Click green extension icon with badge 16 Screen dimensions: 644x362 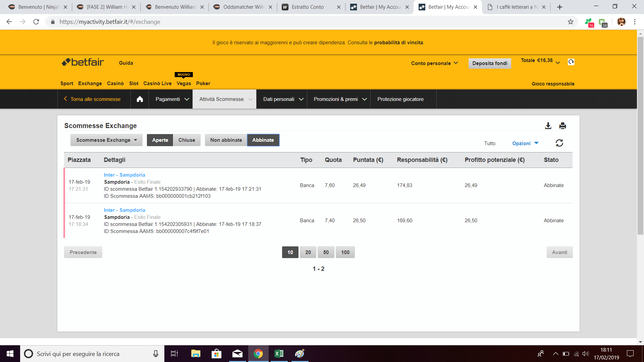(x=589, y=22)
